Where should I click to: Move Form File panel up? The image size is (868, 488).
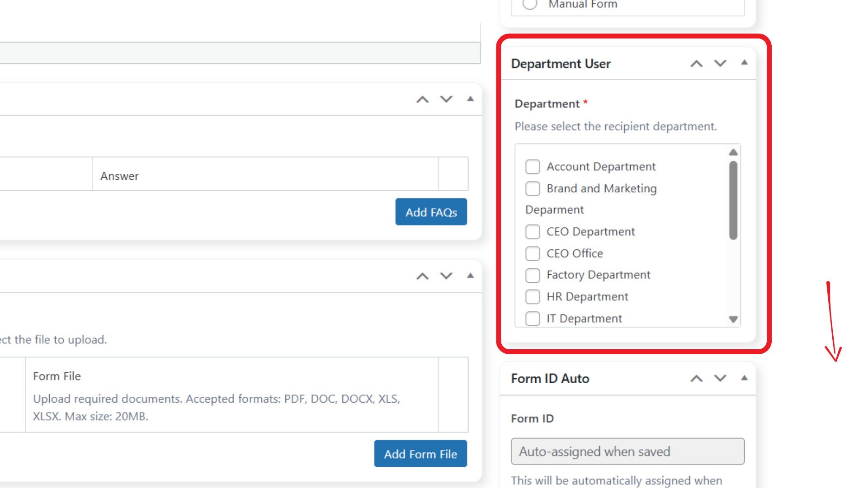422,276
